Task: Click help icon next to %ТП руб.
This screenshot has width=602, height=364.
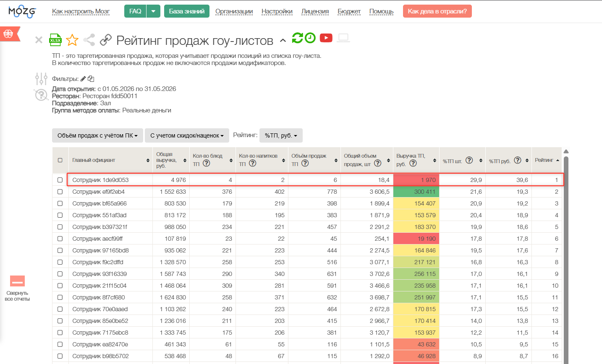Action: click(518, 160)
